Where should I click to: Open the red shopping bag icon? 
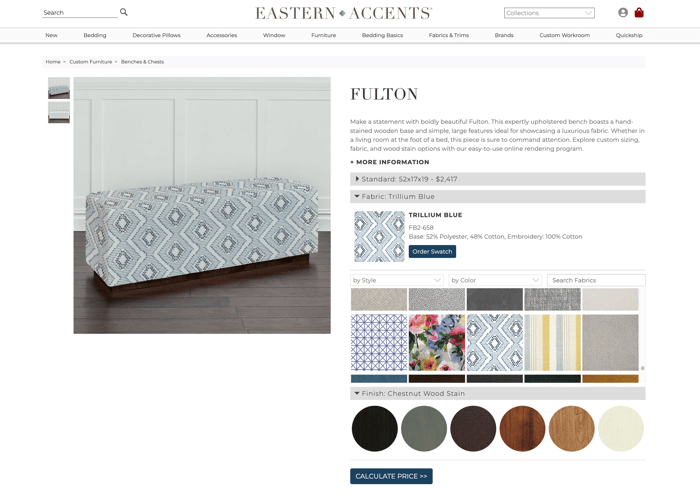click(639, 12)
